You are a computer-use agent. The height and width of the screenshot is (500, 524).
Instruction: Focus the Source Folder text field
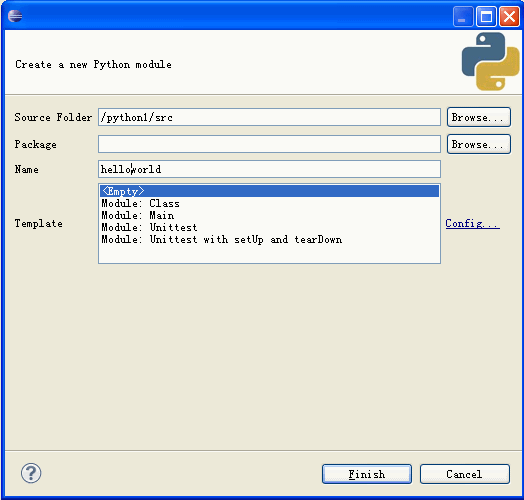(269, 117)
